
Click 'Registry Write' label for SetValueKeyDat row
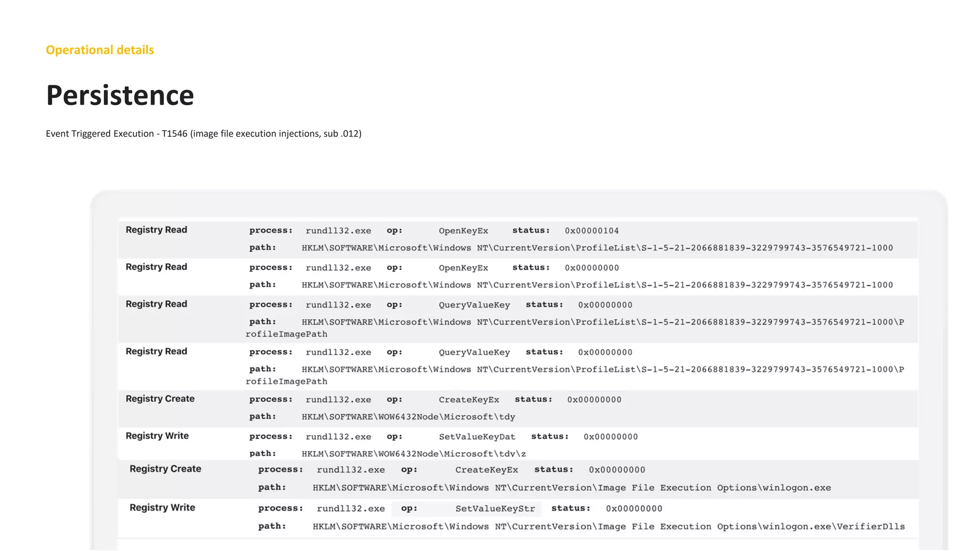157,436
